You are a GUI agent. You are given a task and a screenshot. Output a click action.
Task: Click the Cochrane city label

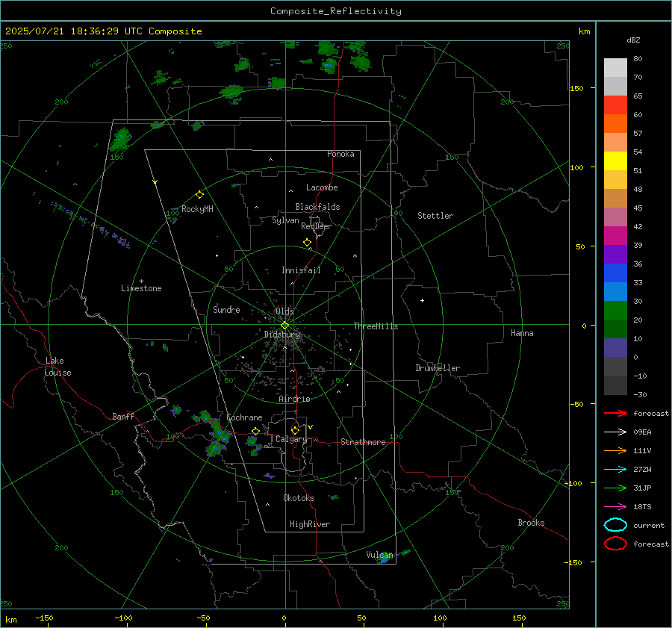244,417
